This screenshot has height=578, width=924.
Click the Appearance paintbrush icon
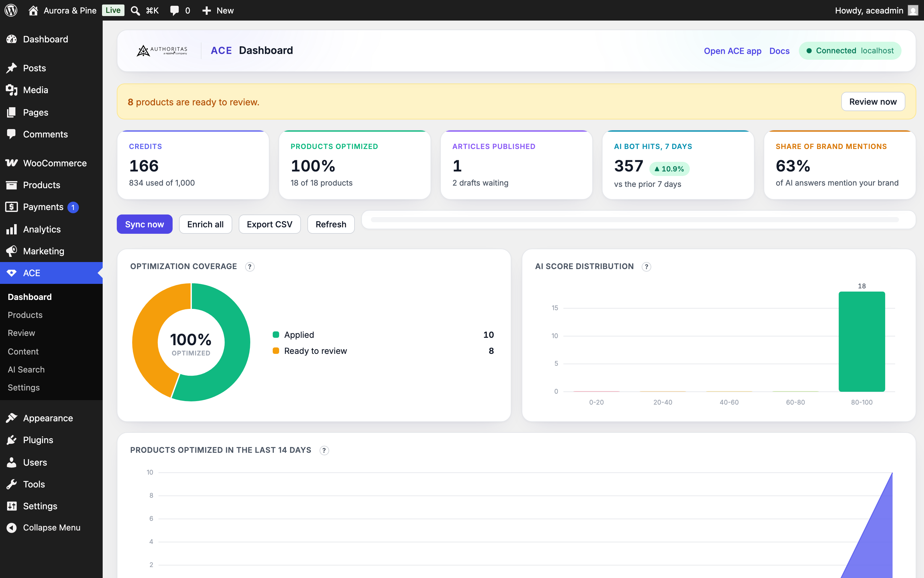(12, 418)
